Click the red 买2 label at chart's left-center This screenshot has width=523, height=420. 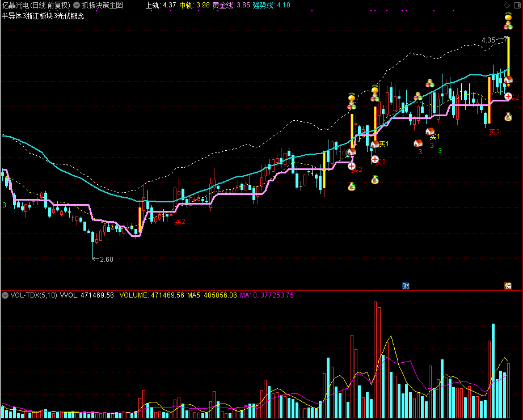click(x=180, y=222)
